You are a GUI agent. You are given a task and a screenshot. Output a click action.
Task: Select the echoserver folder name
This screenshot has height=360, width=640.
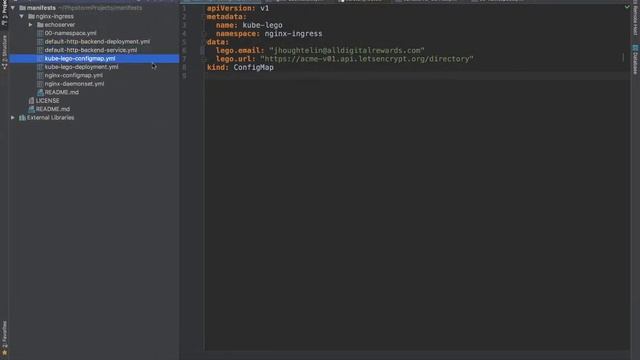pos(60,25)
